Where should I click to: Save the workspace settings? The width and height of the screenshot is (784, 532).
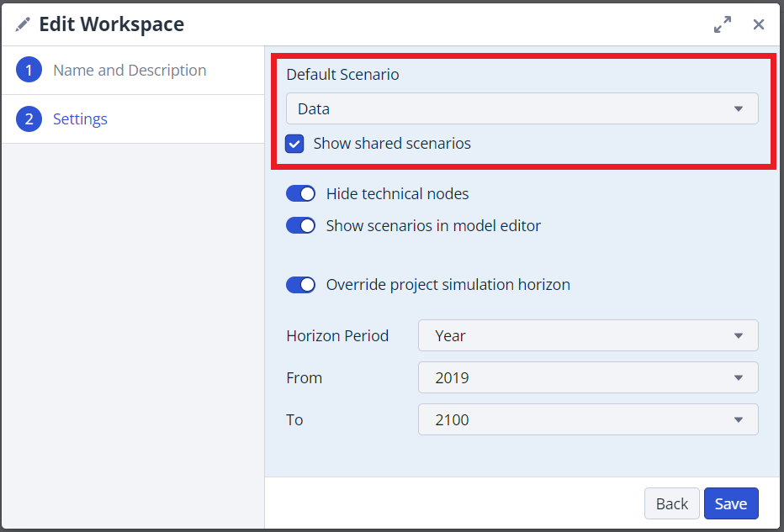click(x=730, y=503)
